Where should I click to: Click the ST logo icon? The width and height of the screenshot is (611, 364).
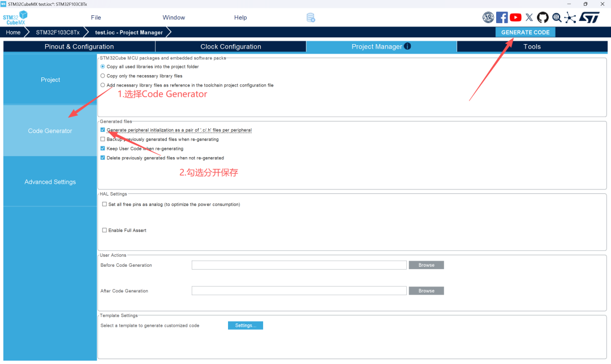point(589,17)
